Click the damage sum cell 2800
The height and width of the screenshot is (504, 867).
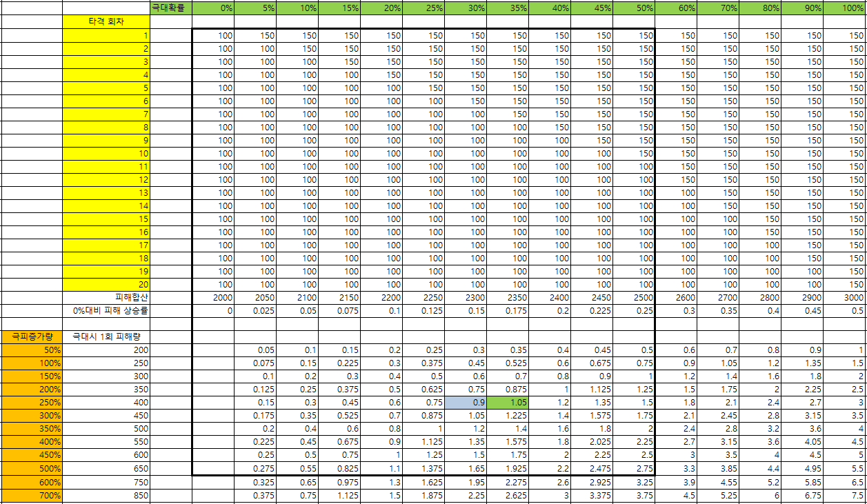(x=760, y=297)
